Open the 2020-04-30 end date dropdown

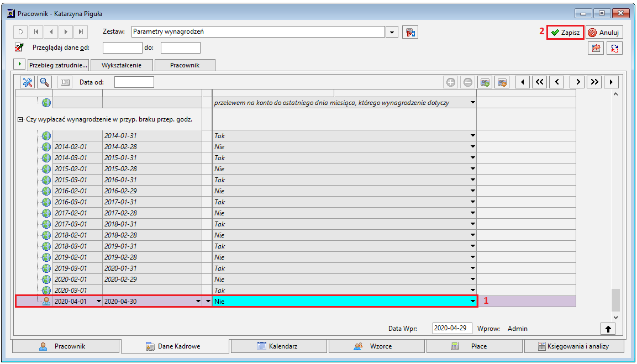point(198,302)
